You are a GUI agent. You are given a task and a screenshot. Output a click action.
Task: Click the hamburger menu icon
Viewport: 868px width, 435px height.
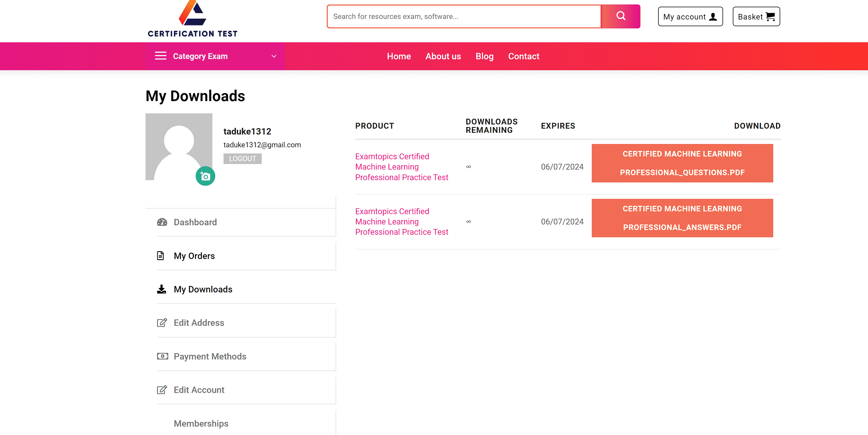pyautogui.click(x=160, y=56)
